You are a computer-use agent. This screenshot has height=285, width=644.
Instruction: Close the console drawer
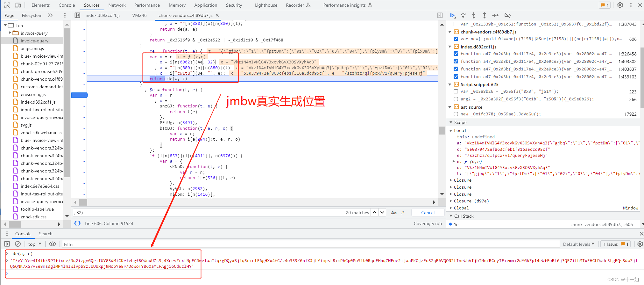coord(641,234)
